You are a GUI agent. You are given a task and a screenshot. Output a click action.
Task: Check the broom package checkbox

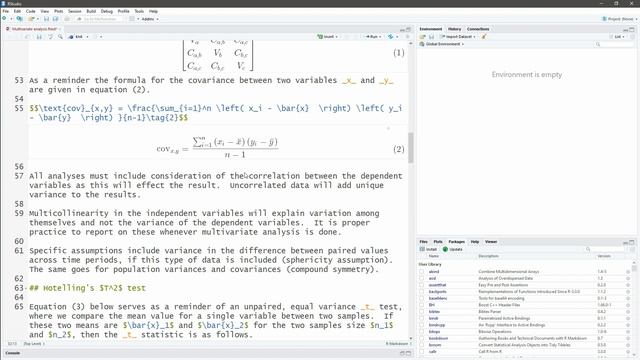[422, 345]
